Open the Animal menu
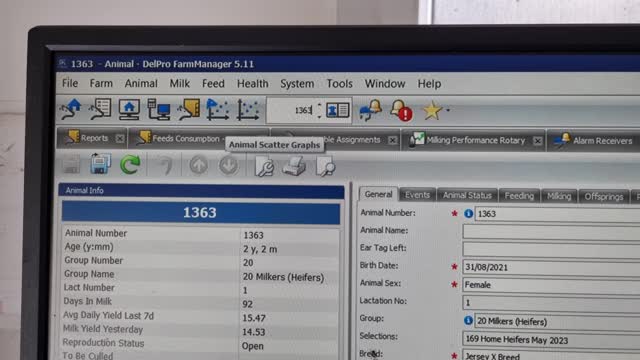This screenshot has height=360, width=640. click(141, 84)
